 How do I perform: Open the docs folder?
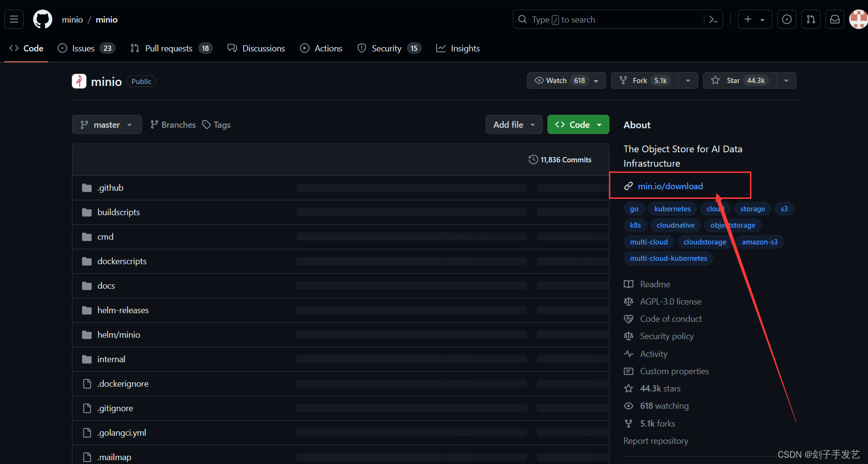coord(106,285)
